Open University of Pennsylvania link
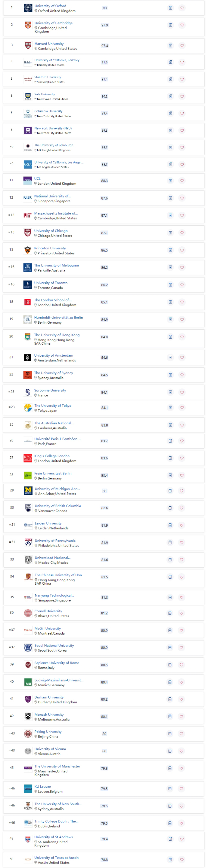208x868 pixels. [55, 541]
